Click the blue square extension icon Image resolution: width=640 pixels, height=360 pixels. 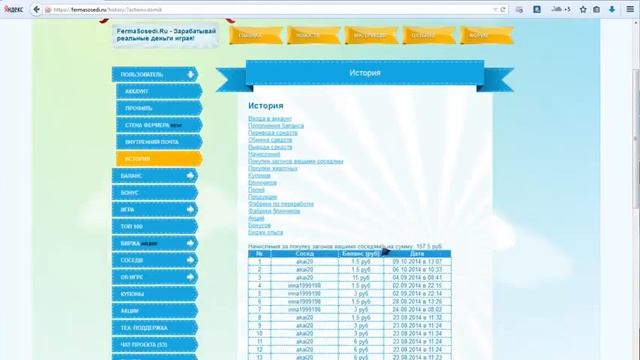tap(537, 9)
